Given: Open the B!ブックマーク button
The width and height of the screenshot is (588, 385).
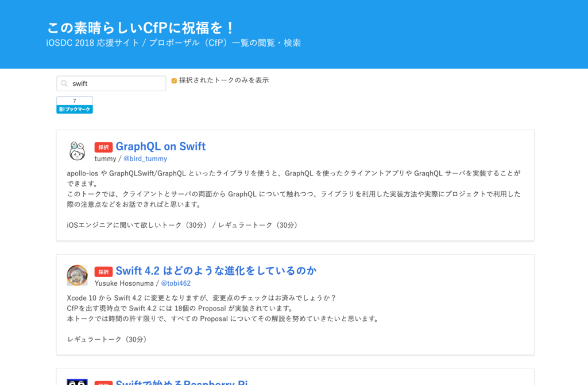Looking at the screenshot, I should point(75,110).
